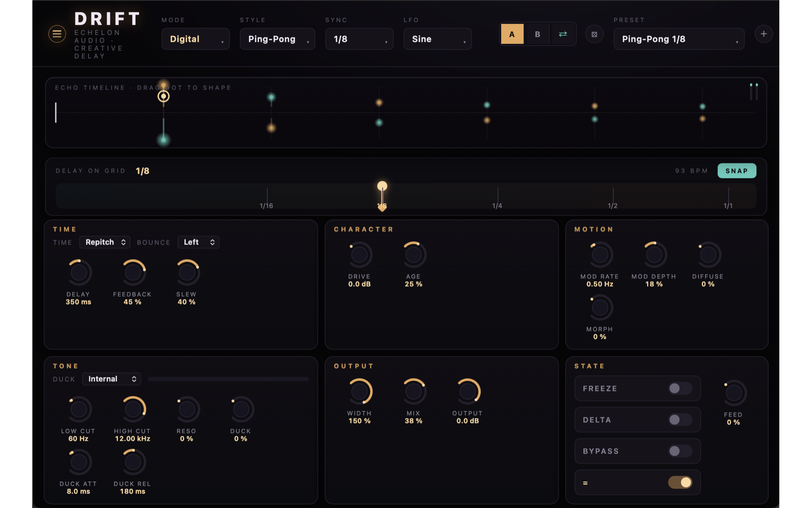The image size is (812, 508).
Task: Click the delay grid slider handle
Action: point(382,186)
